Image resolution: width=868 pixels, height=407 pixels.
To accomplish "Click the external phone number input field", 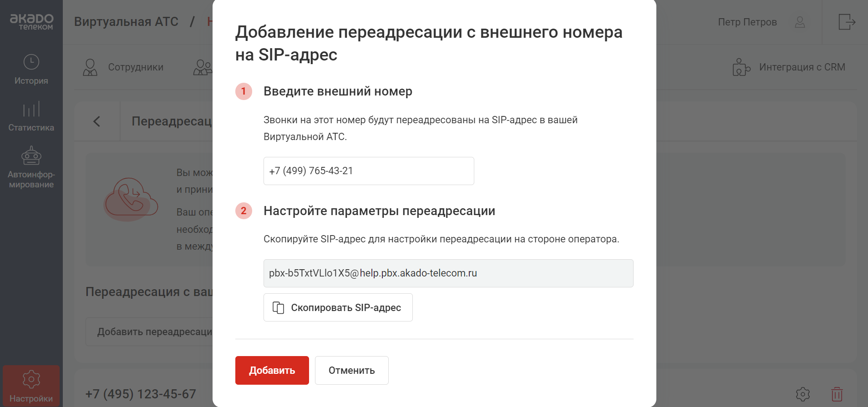I will coord(369,171).
